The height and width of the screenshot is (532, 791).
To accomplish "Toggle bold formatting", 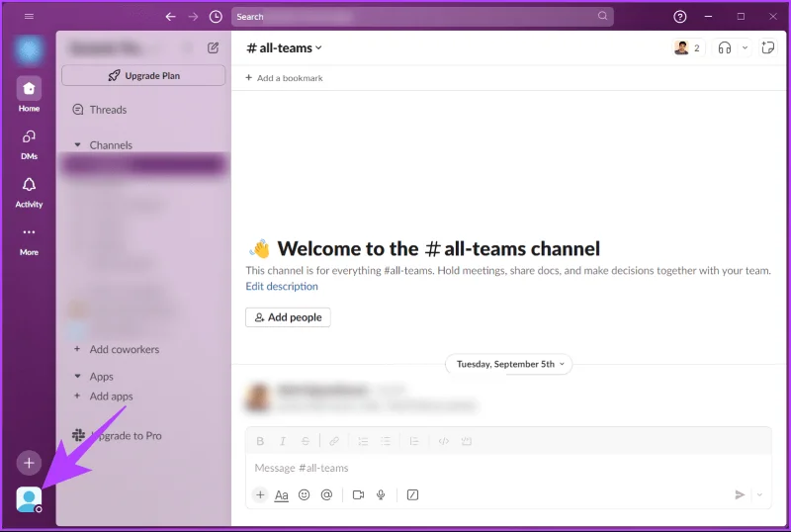I will (x=260, y=441).
